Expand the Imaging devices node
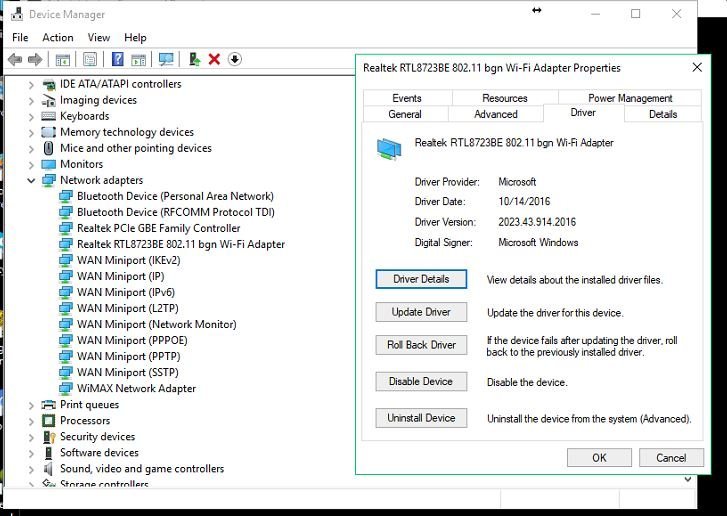The image size is (727, 516). (31, 101)
